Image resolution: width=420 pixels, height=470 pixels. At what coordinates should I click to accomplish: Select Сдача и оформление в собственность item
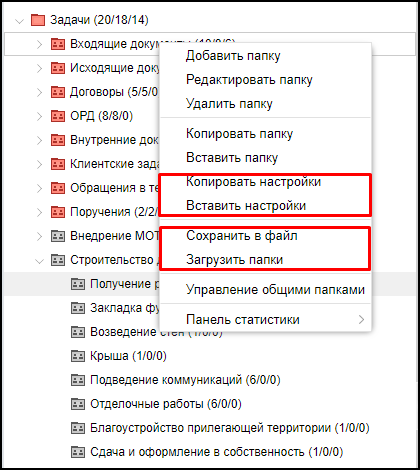(x=216, y=452)
